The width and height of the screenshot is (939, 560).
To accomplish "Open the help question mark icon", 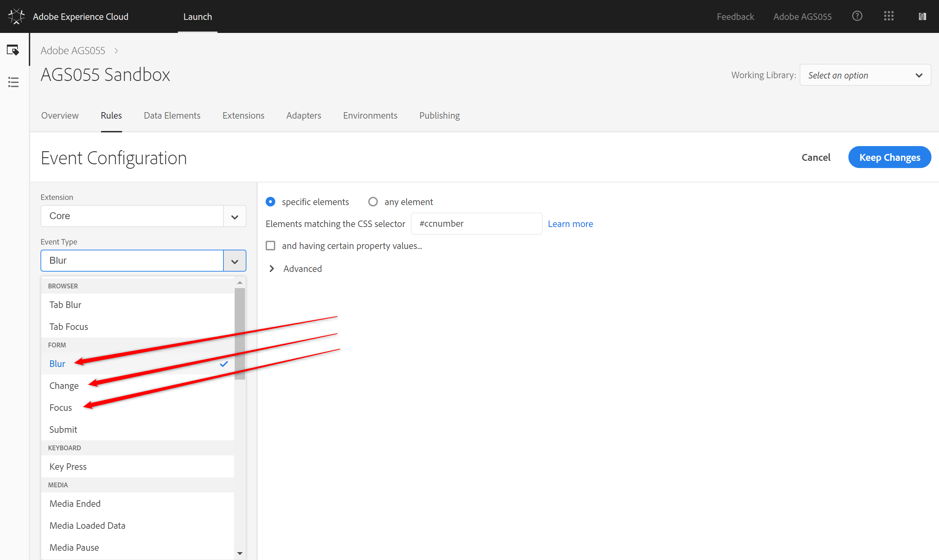I will [x=857, y=16].
